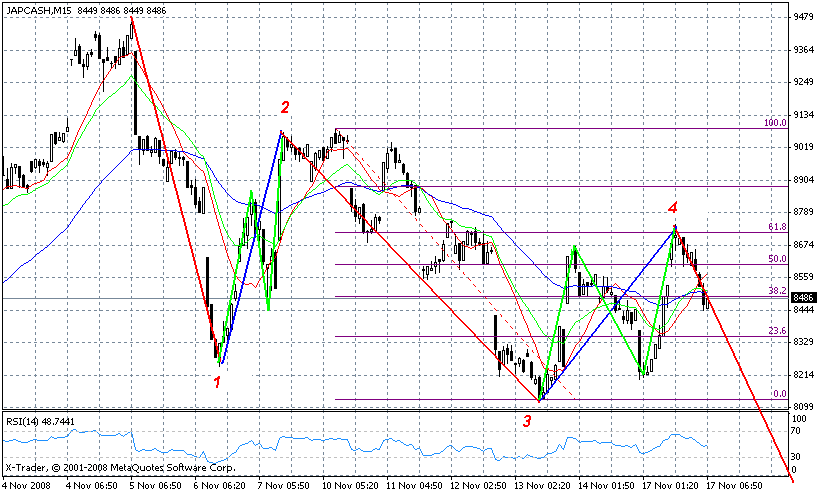The height and width of the screenshot is (493, 826).
Task: Select the Fibonacci 38.2 level label
Action: (x=777, y=291)
